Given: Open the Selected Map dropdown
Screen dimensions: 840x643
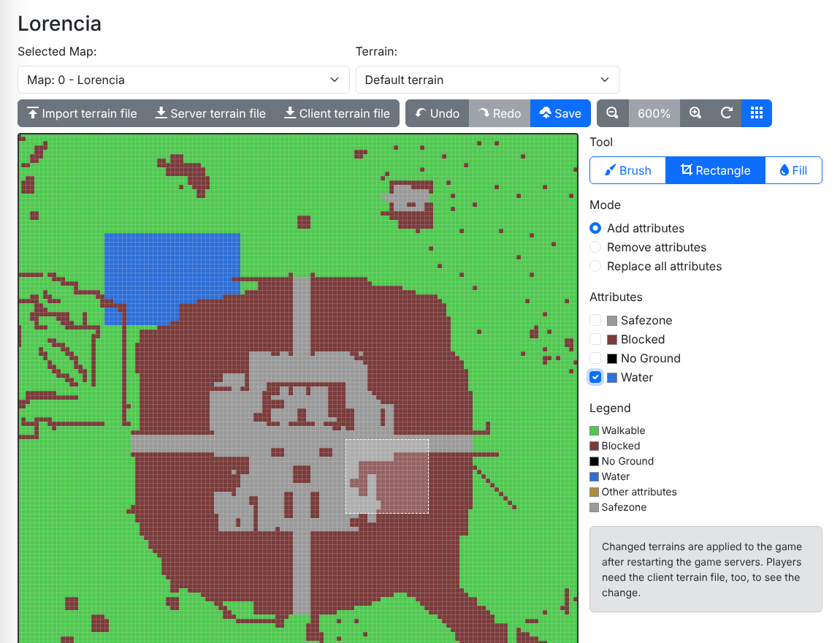Looking at the screenshot, I should pos(183,80).
